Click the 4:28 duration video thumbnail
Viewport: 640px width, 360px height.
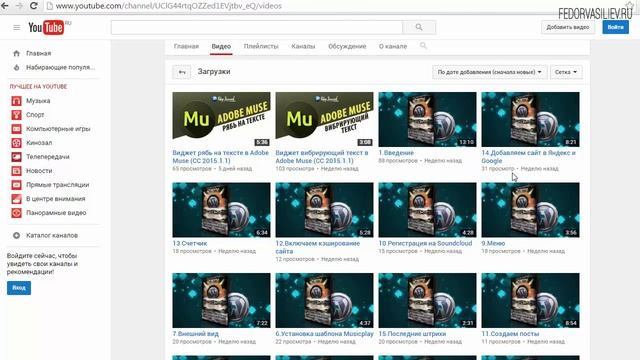pos(427,210)
